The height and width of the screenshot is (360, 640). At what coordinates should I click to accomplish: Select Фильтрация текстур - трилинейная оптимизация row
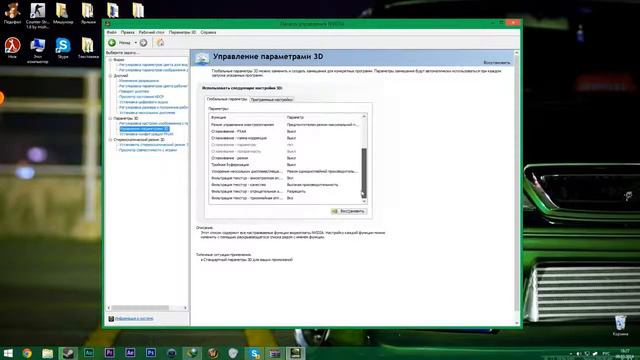[285, 198]
